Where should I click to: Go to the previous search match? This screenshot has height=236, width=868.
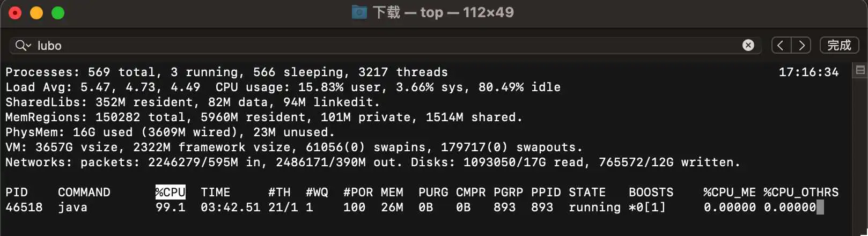(x=781, y=46)
